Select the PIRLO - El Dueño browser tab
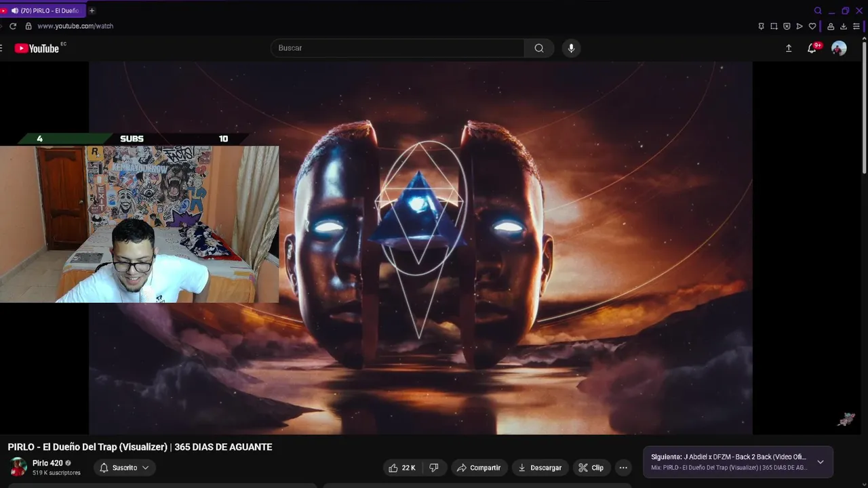868x488 pixels. 43,10
